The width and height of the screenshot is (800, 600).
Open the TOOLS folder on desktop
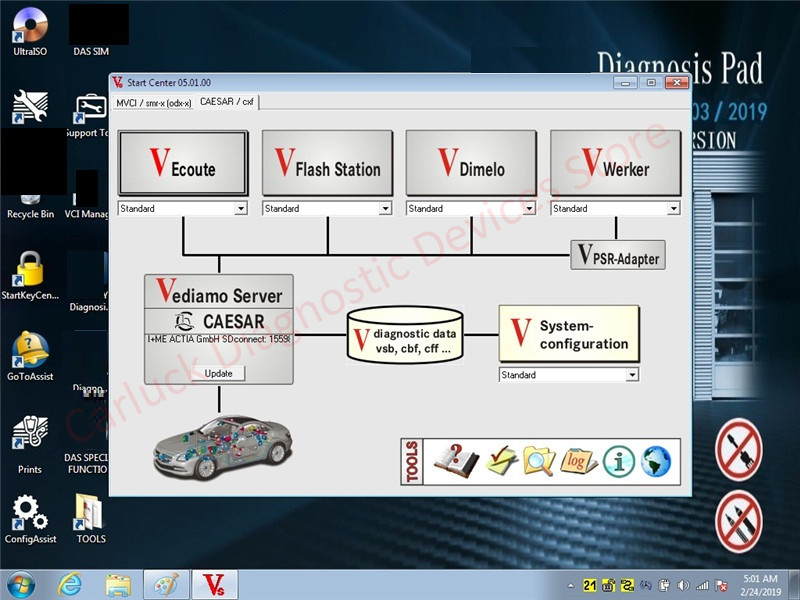tap(90, 518)
